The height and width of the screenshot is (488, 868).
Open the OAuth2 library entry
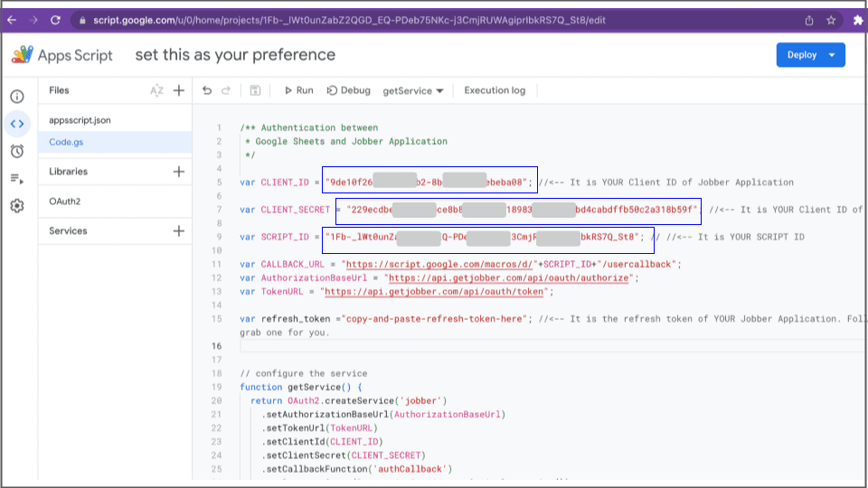tap(64, 202)
